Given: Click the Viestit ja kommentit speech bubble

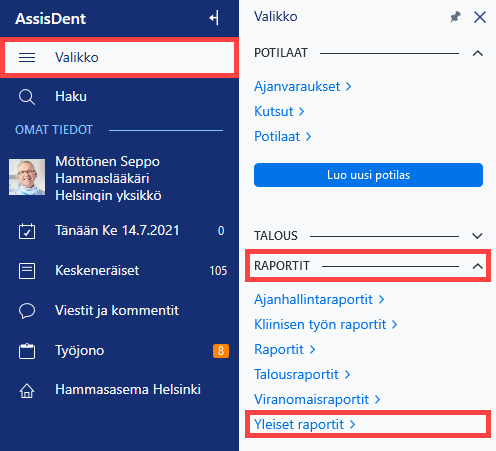Looking at the screenshot, I should [x=27, y=311].
